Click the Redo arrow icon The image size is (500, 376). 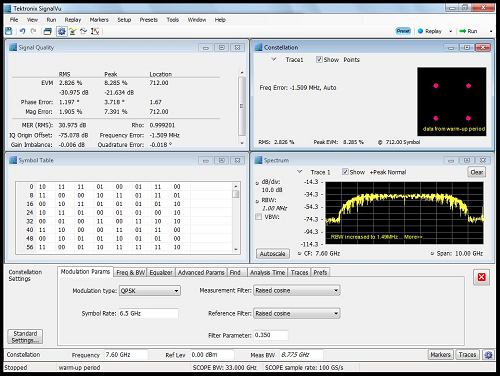click(33, 31)
